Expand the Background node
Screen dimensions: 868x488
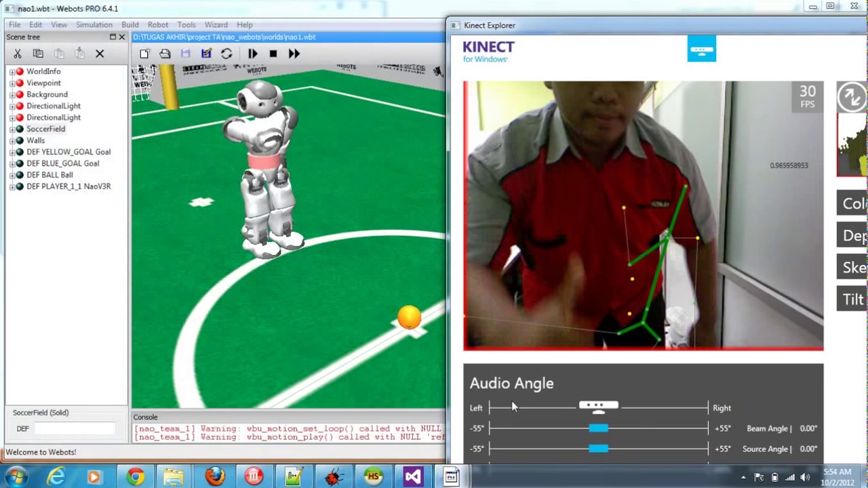click(x=12, y=95)
